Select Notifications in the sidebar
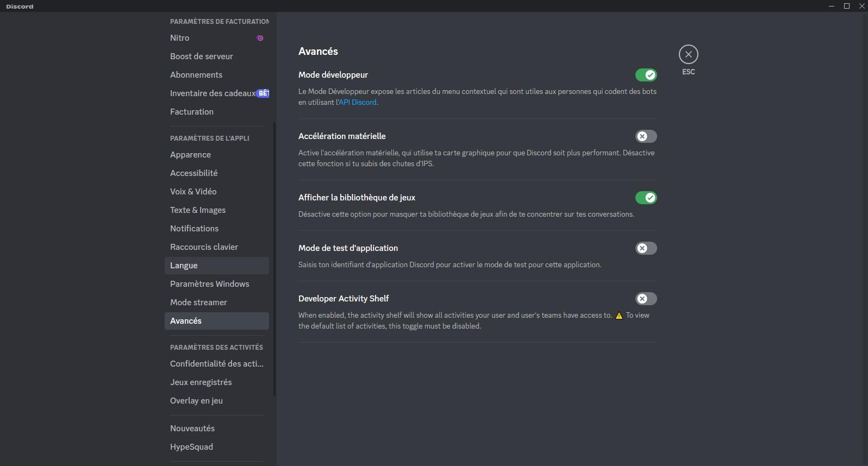This screenshot has height=466, width=868. 217,229
